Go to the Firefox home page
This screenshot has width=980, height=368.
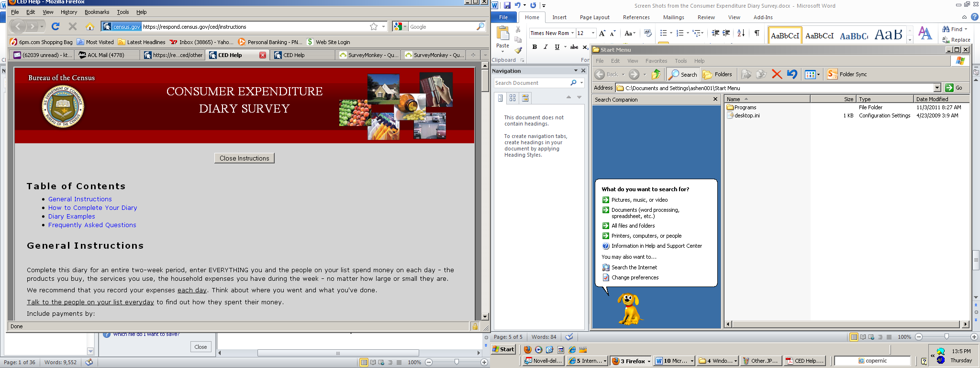(x=89, y=26)
